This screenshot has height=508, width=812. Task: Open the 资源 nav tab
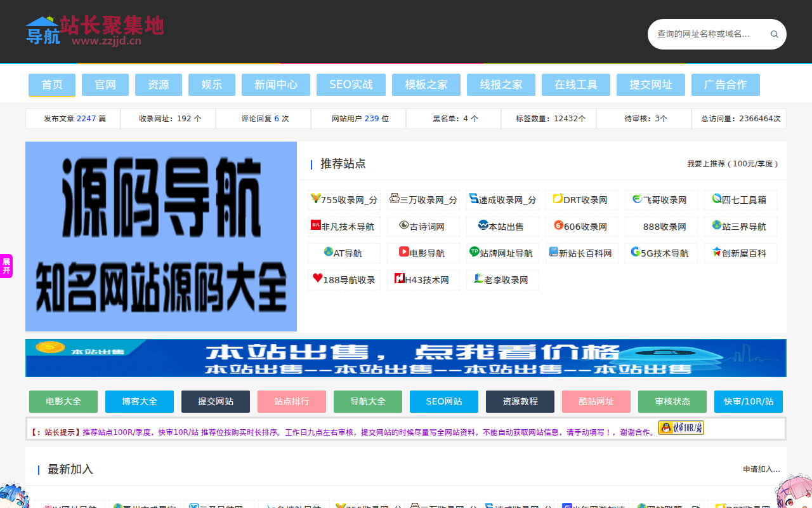159,85
